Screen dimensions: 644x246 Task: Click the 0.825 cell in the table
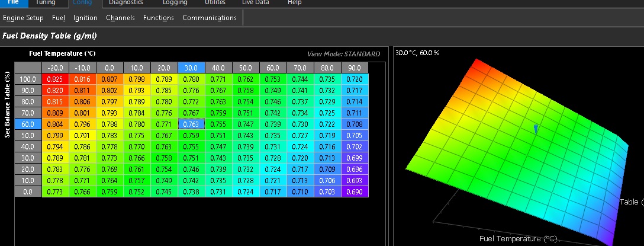(55, 79)
